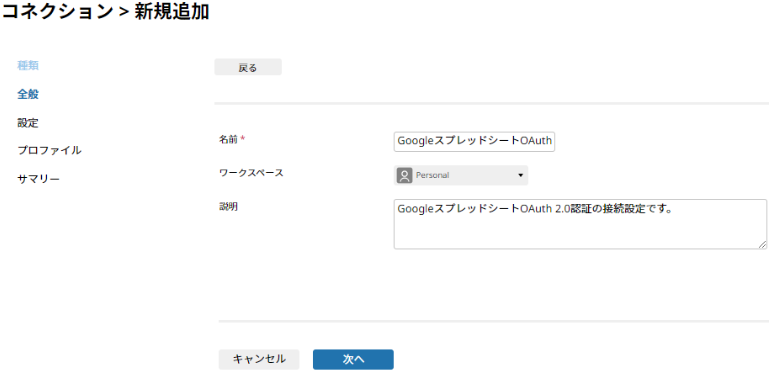Viewport: 775px width, 375px height.
Task: Click the red required asterisk beside 名前
Action: point(243,140)
